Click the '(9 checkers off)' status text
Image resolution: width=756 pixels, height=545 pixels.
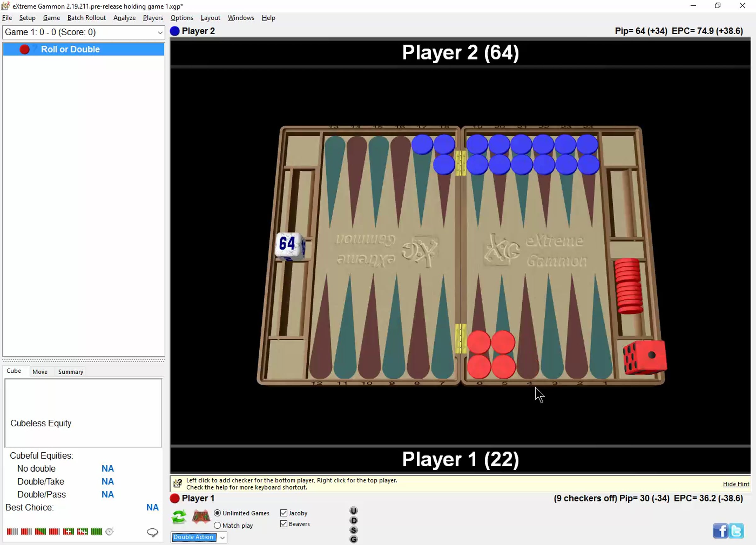coord(585,498)
